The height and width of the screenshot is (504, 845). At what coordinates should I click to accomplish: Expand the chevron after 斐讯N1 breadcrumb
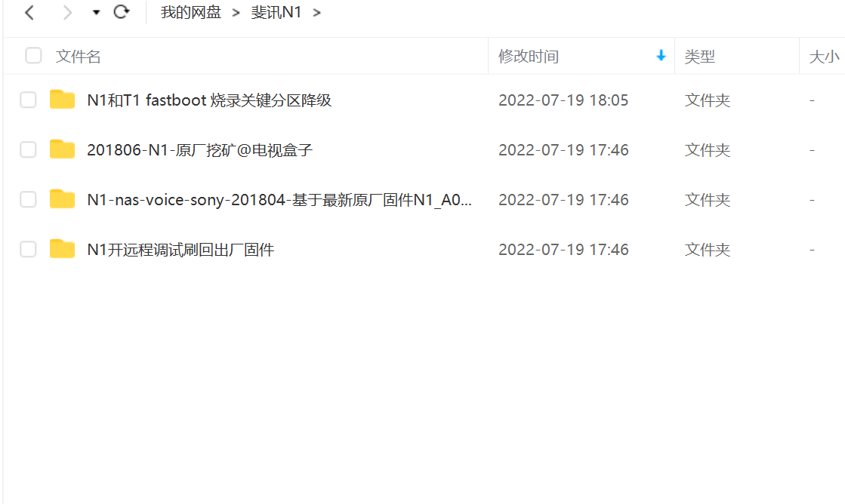point(317,12)
